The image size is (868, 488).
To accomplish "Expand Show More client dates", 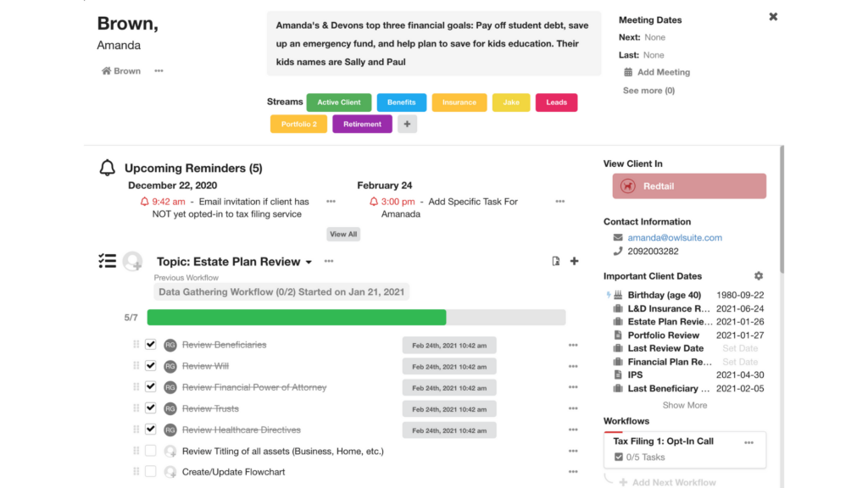I will click(x=684, y=405).
